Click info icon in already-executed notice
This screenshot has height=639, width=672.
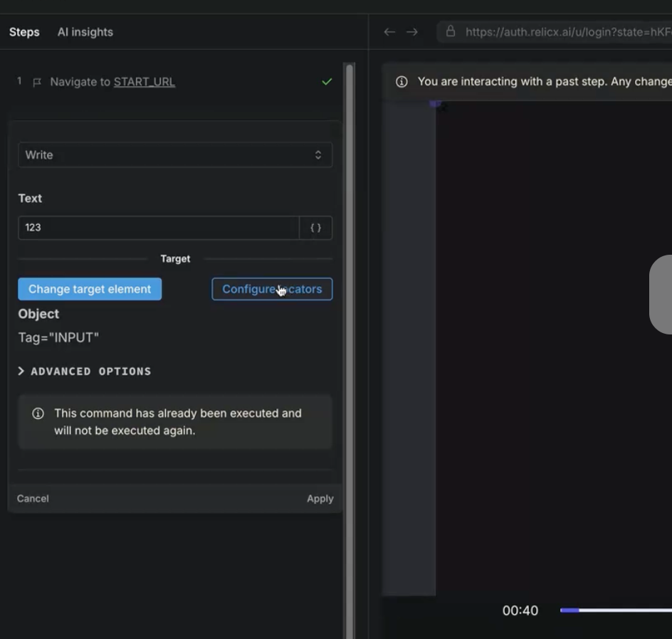tap(38, 413)
